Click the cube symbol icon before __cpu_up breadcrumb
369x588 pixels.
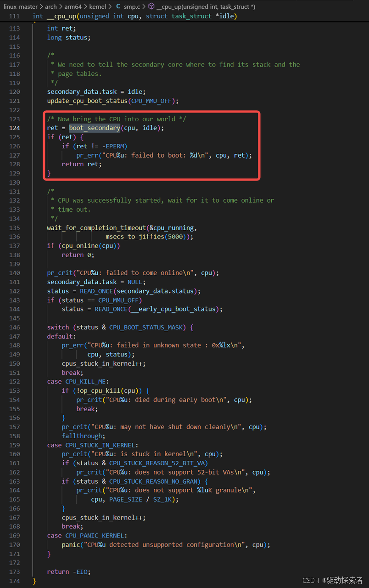click(151, 6)
